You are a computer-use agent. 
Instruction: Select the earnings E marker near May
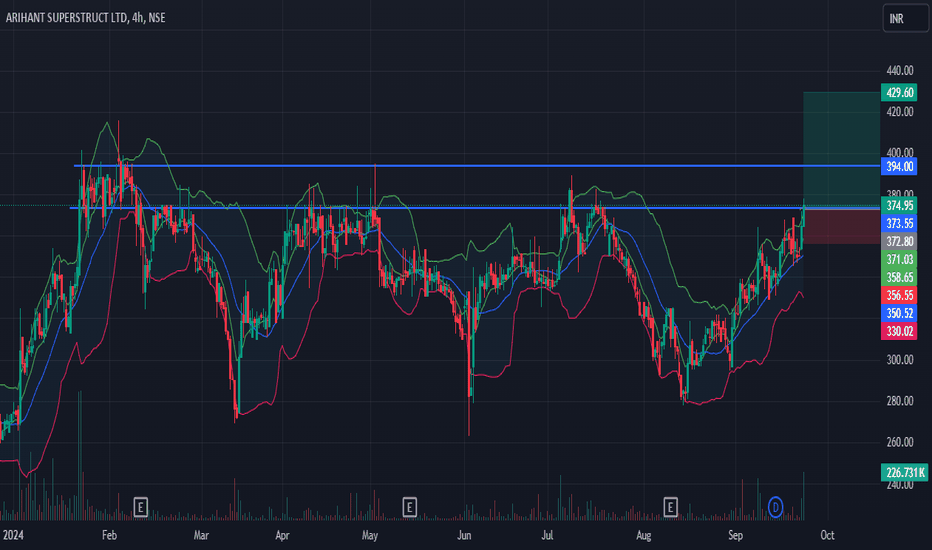[409, 507]
